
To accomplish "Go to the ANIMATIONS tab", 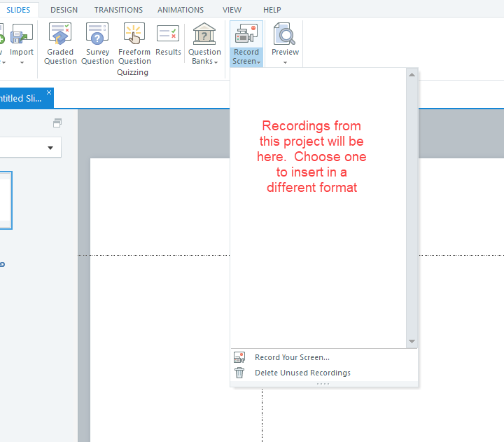I will (181, 10).
